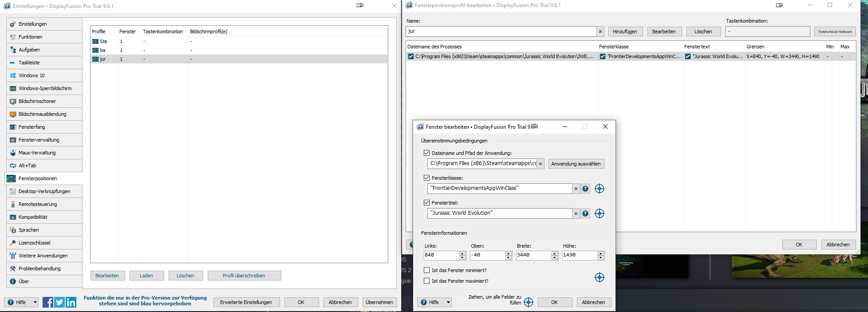Click the Problembehandlung tools icon
This screenshot has width=868, height=312.
pos(13,269)
